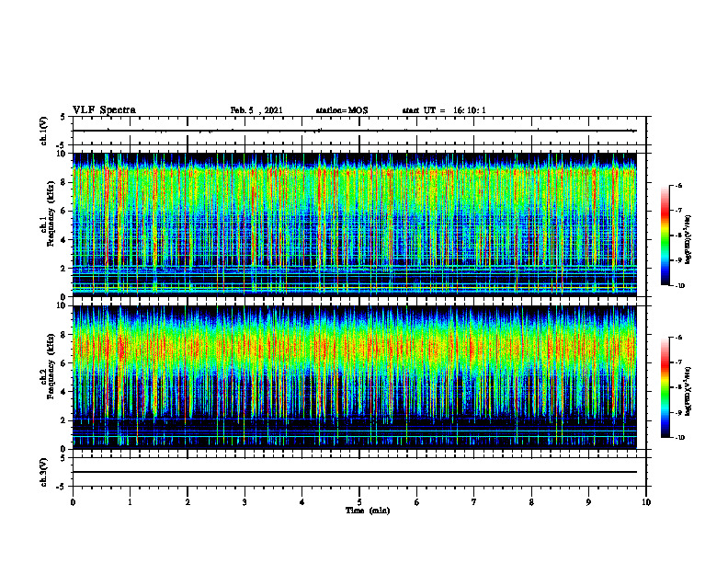Viewport: 728px width, 563px height.
Task: Click time axis label '5'
Action: pos(359,502)
